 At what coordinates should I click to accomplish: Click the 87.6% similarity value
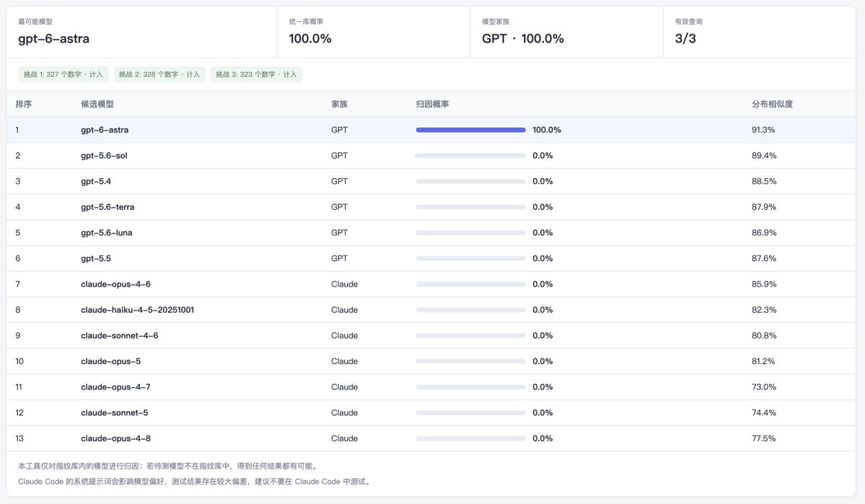coord(764,259)
